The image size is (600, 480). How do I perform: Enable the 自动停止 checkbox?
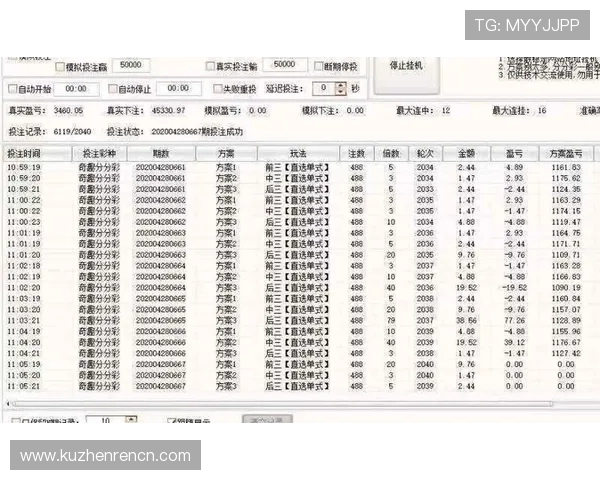(x=112, y=89)
